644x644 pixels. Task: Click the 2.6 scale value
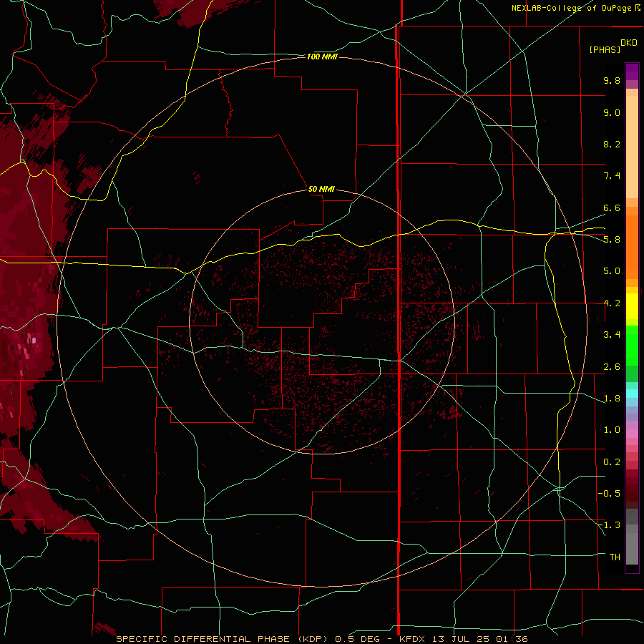612,367
